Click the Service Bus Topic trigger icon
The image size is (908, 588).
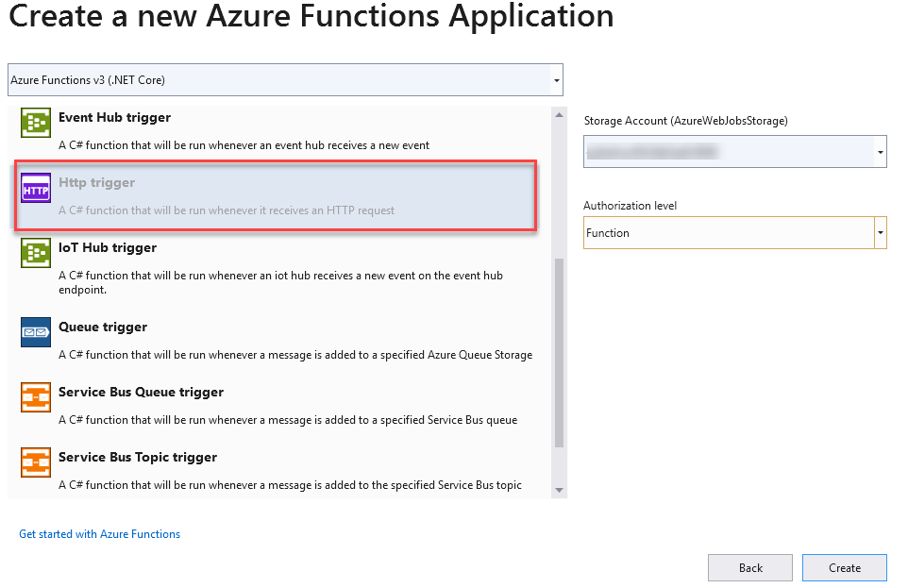[36, 462]
